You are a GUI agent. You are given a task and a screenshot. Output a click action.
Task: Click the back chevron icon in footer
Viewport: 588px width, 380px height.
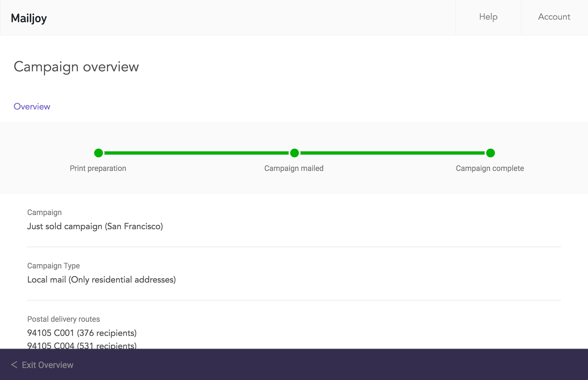click(x=14, y=365)
